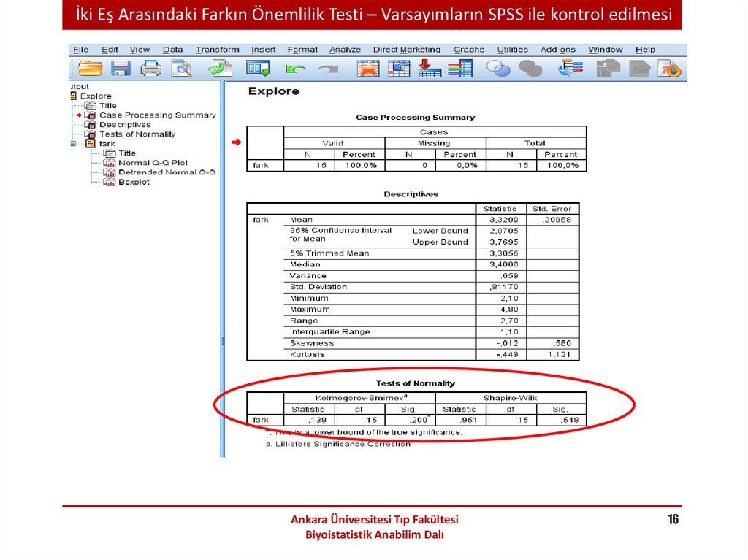
Task: Click the Undo arrow icon
Action: pyautogui.click(x=295, y=69)
